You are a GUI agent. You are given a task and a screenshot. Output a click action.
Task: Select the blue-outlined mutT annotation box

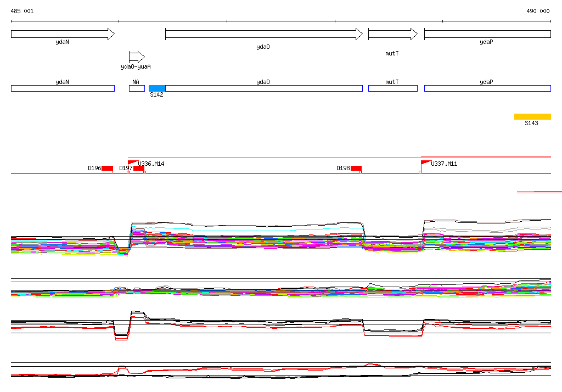coord(392,88)
